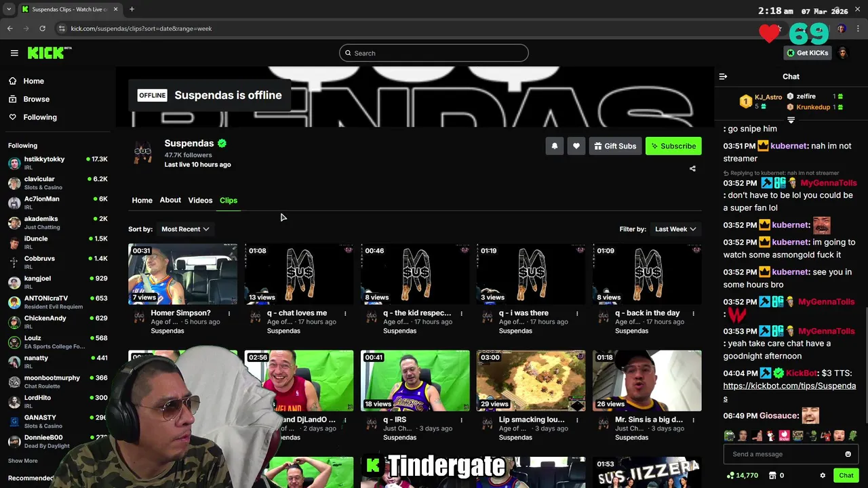Open a new browser tab
This screenshot has height=488, width=868.
[132, 9]
